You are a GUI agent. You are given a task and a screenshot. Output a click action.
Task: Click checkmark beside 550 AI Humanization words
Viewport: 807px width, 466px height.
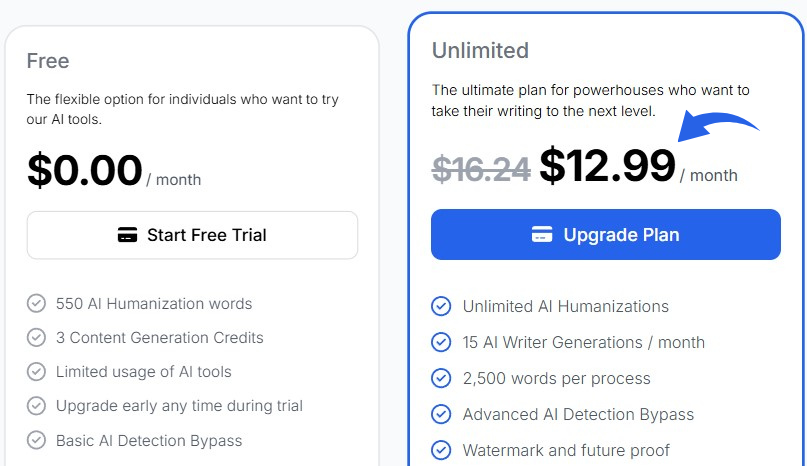tap(37, 303)
